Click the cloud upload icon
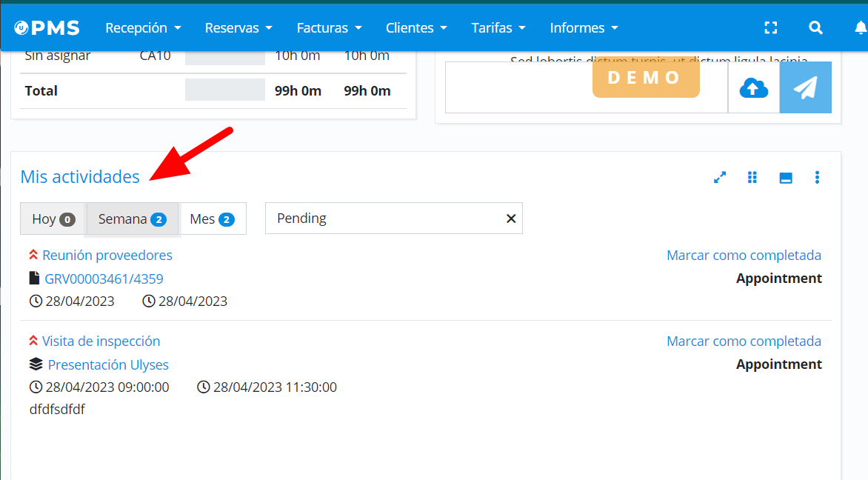Viewport: 868px width, 480px height. pyautogui.click(x=753, y=88)
